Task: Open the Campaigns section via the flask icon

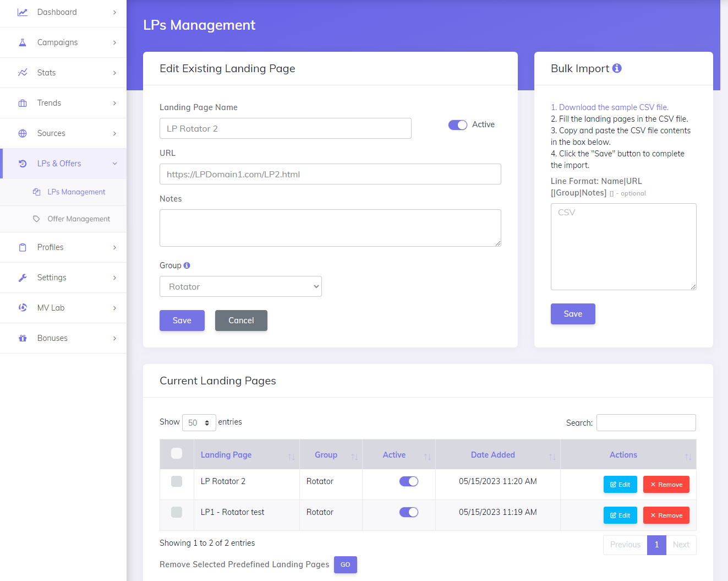Action: pos(22,42)
